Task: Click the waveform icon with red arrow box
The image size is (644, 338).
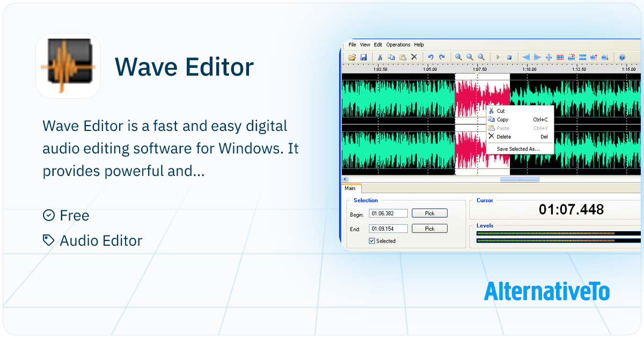Action: [572, 57]
